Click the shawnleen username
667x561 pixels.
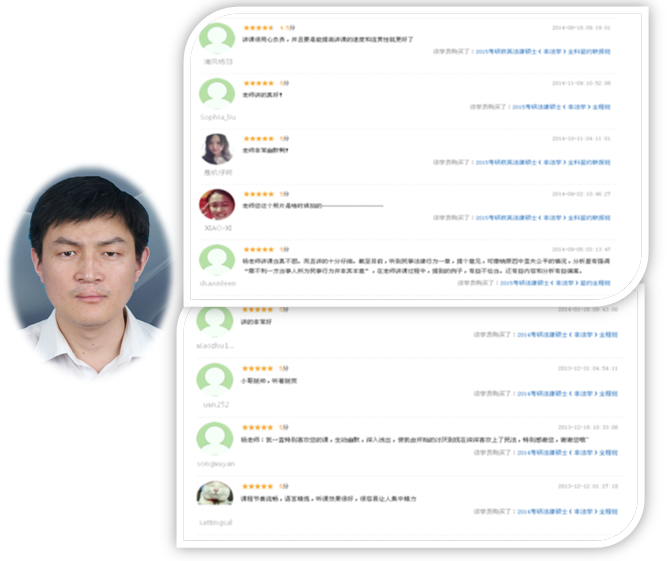click(218, 283)
